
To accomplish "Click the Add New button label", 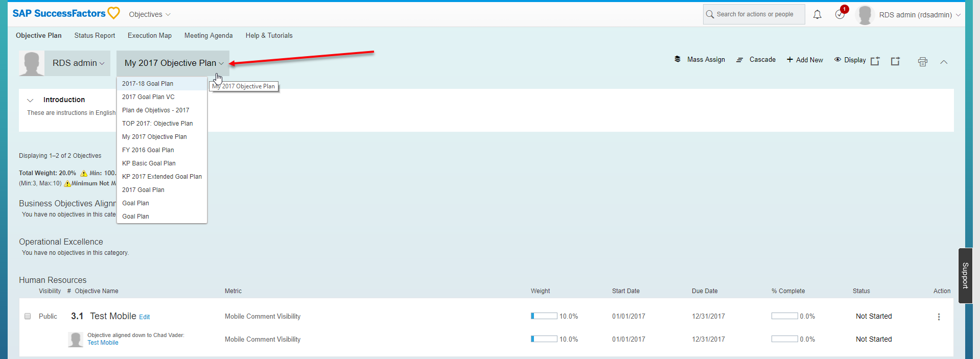I will [x=809, y=60].
